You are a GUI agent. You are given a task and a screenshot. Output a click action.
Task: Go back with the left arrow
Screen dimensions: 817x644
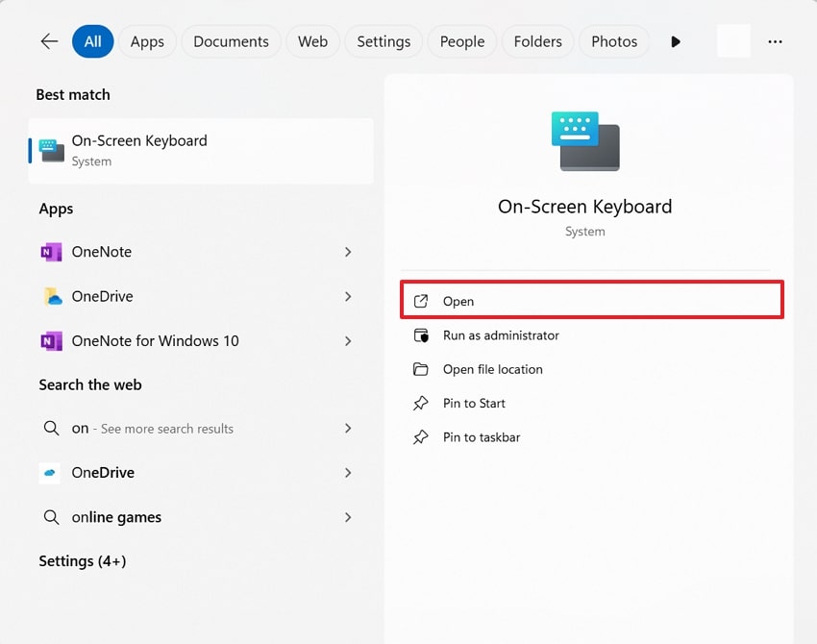tap(49, 41)
